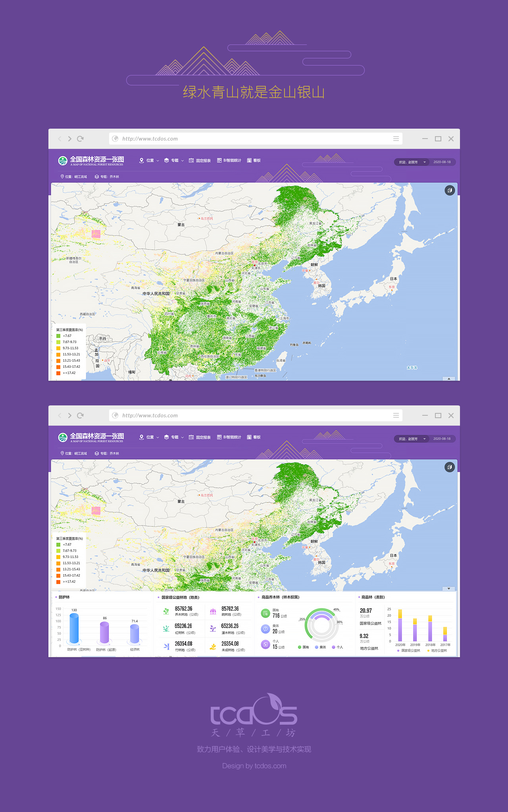Image resolution: width=508 pixels, height=812 pixels.
Task: Click the forward arrow in bottom browser window
Action: click(x=69, y=415)
